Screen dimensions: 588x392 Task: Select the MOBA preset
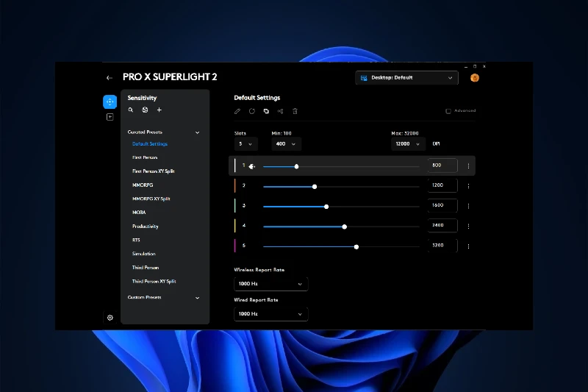pos(139,213)
